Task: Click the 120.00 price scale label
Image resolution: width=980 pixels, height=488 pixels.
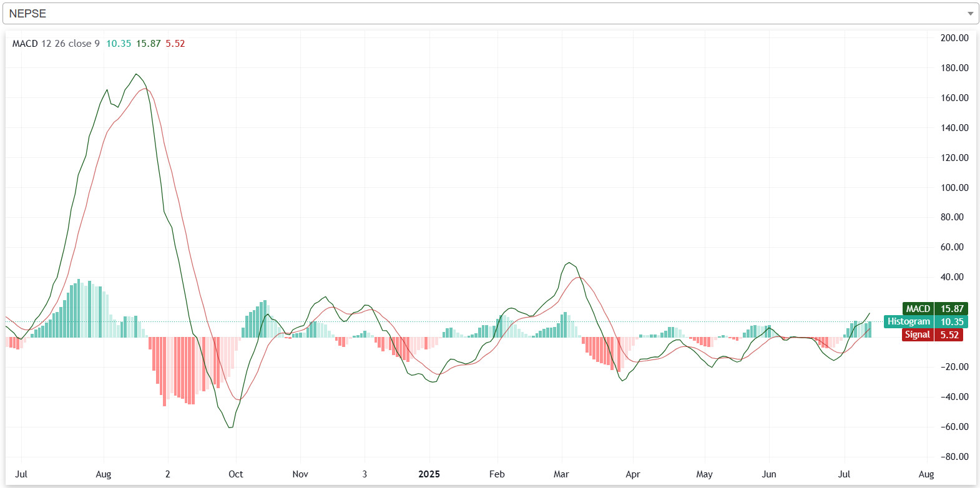Action: (954, 158)
